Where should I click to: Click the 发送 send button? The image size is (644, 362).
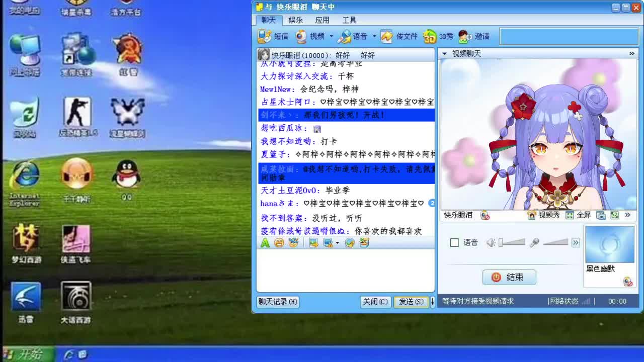point(411,302)
